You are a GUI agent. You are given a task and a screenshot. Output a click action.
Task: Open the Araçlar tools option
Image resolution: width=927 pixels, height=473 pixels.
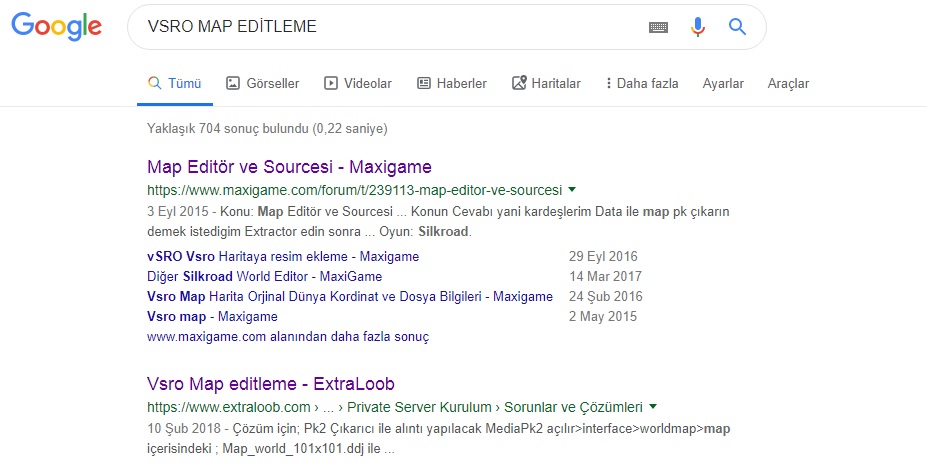tap(788, 83)
